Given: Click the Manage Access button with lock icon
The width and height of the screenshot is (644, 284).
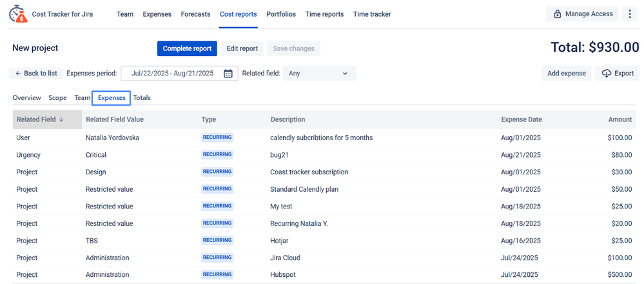Looking at the screenshot, I should [582, 14].
